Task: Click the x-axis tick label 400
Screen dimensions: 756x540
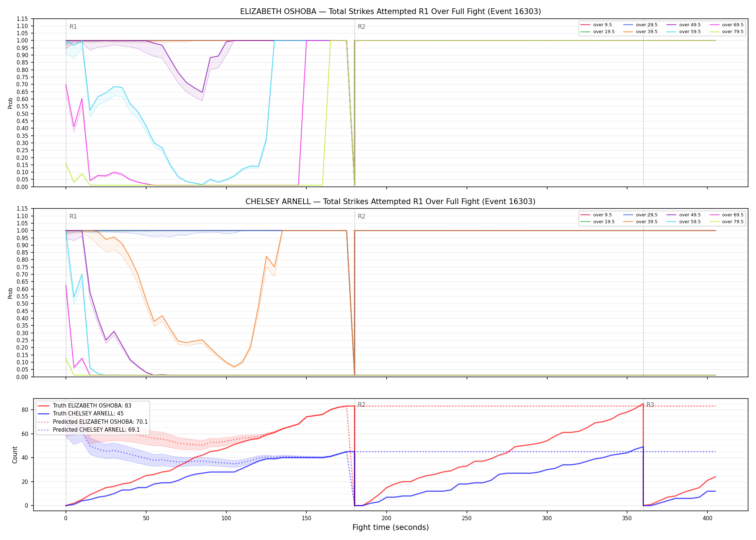Action: coord(707,518)
